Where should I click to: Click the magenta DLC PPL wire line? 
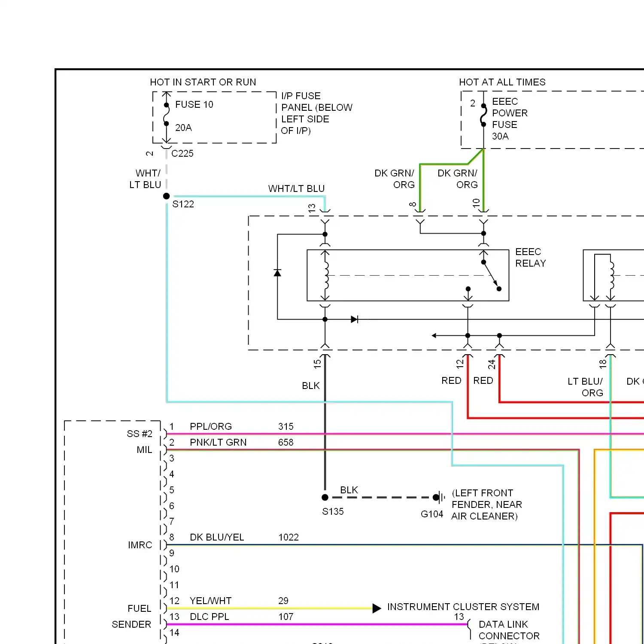click(x=317, y=624)
